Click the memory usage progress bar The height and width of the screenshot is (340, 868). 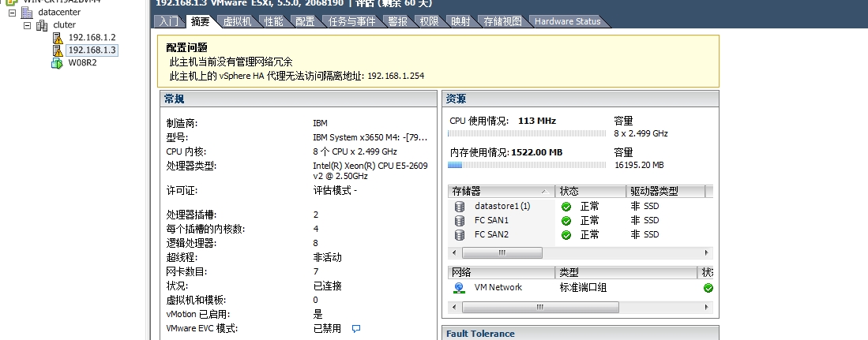click(527, 165)
